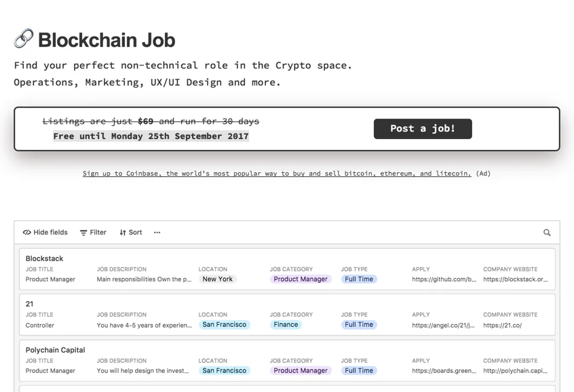Click the "Product Manager" tag for Polychain Capital
Image resolution: width=574 pixels, height=392 pixels.
click(x=300, y=370)
